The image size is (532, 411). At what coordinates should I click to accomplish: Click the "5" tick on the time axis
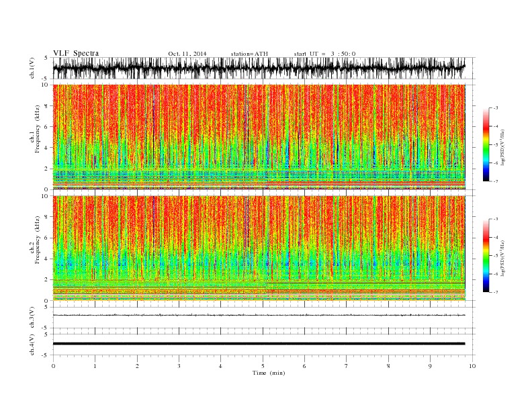(263, 366)
